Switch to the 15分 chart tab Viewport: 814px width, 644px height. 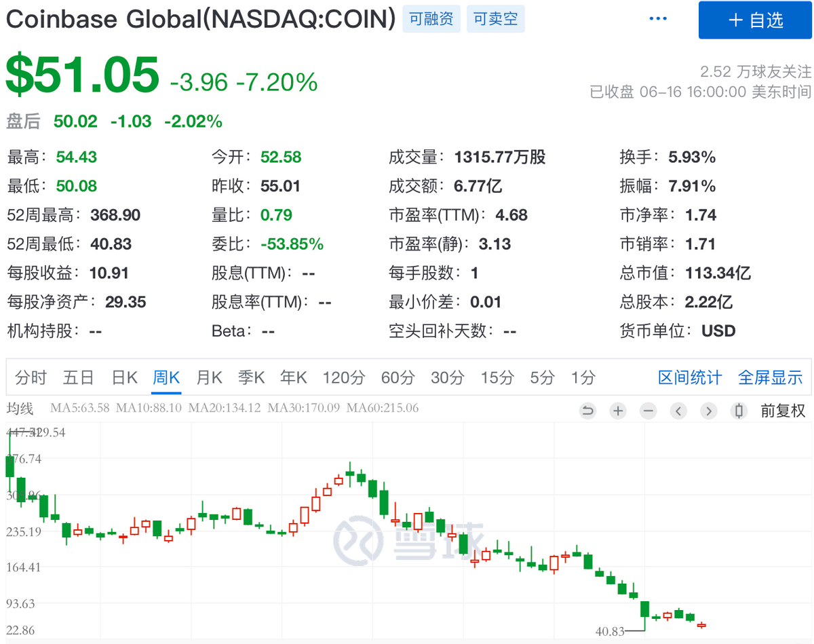tap(497, 377)
